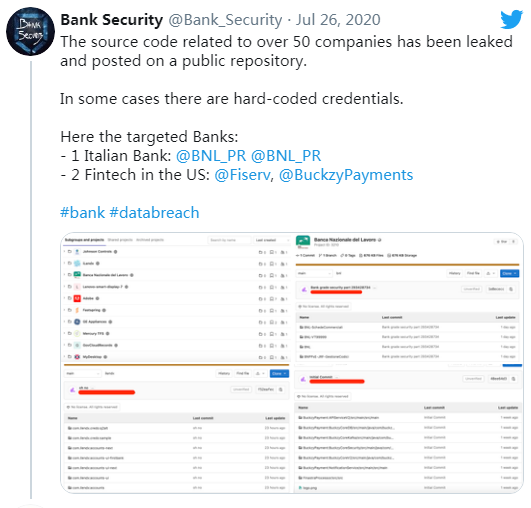Click the Search by name field

pyautogui.click(x=229, y=240)
